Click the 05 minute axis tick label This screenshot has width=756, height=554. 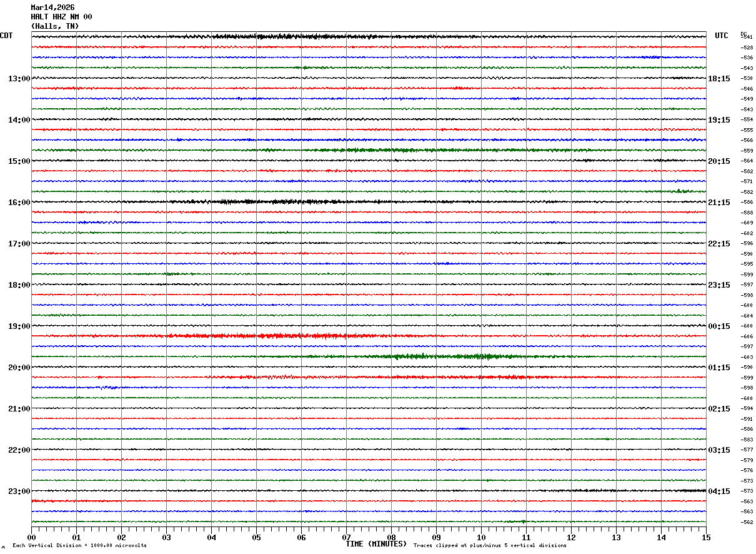pos(256,537)
